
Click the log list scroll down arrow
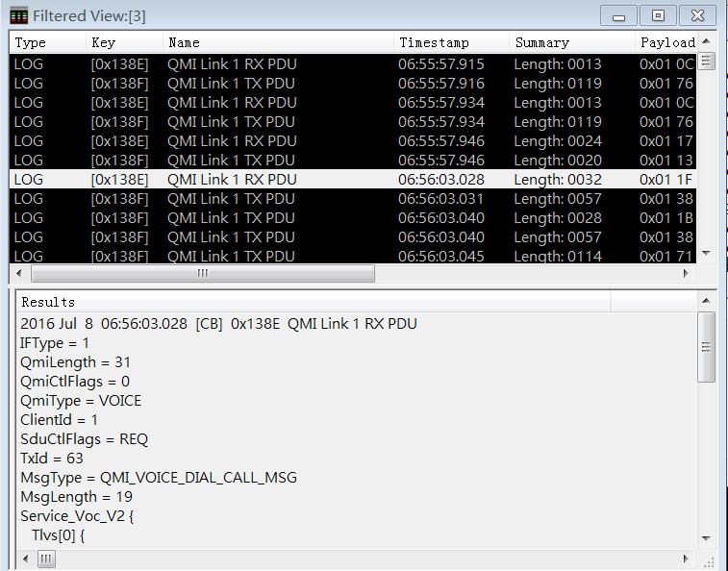(706, 254)
